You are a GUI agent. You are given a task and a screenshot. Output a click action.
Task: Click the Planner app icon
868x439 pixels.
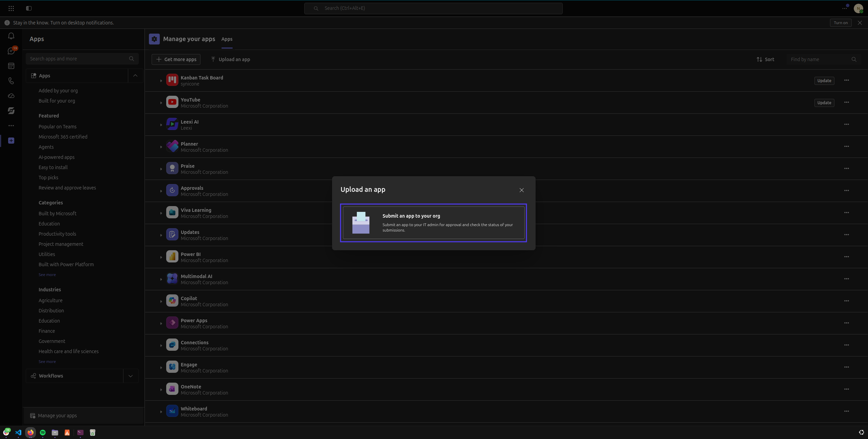point(172,146)
